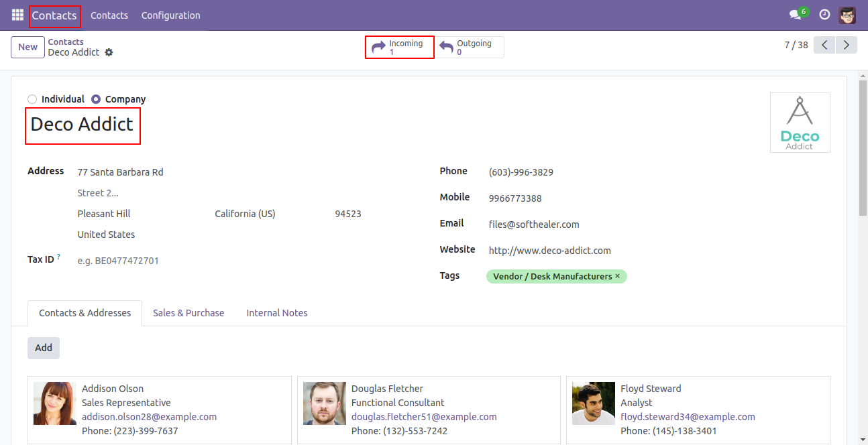Click addison.olson28@example.com email link
Screen dimensions: 868x445
(149, 417)
